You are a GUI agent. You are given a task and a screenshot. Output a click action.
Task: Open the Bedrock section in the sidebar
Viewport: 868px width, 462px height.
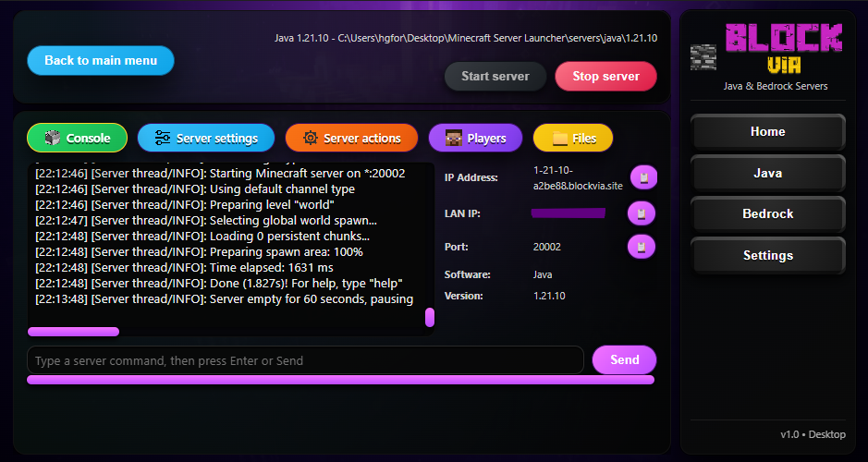(768, 214)
